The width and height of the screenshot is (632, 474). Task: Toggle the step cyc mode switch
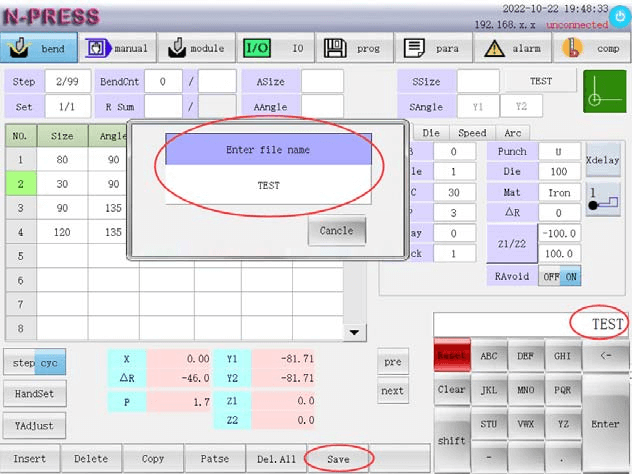[x=36, y=363]
